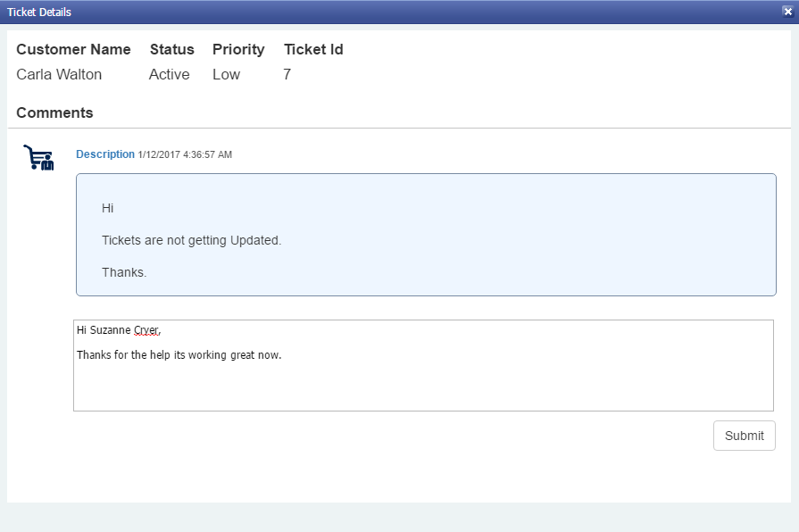
Task: Click ticket id value 7
Action: (287, 74)
